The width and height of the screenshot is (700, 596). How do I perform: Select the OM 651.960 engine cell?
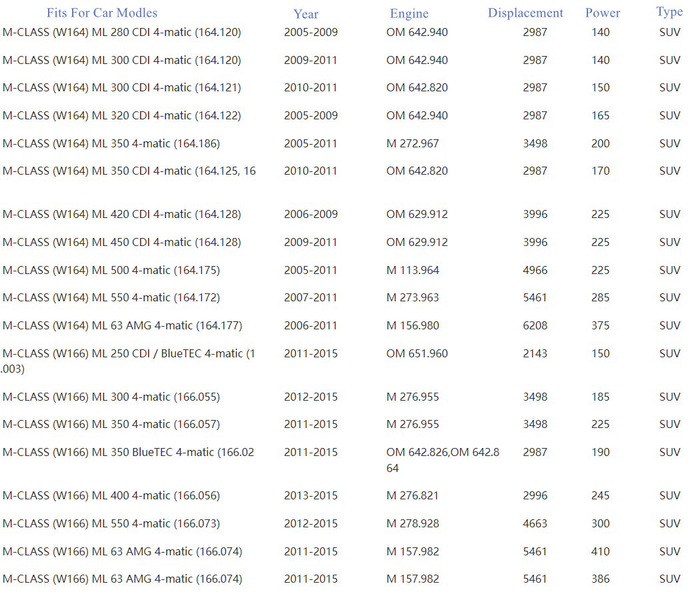pos(417,353)
